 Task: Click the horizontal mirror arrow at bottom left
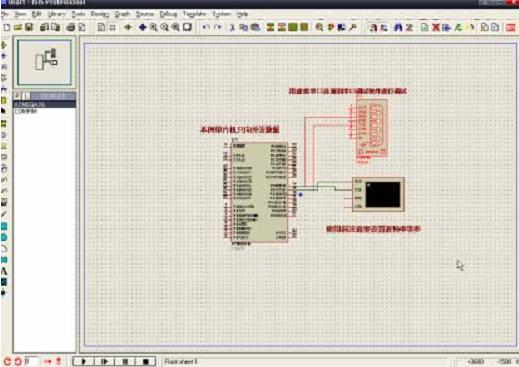(47, 361)
